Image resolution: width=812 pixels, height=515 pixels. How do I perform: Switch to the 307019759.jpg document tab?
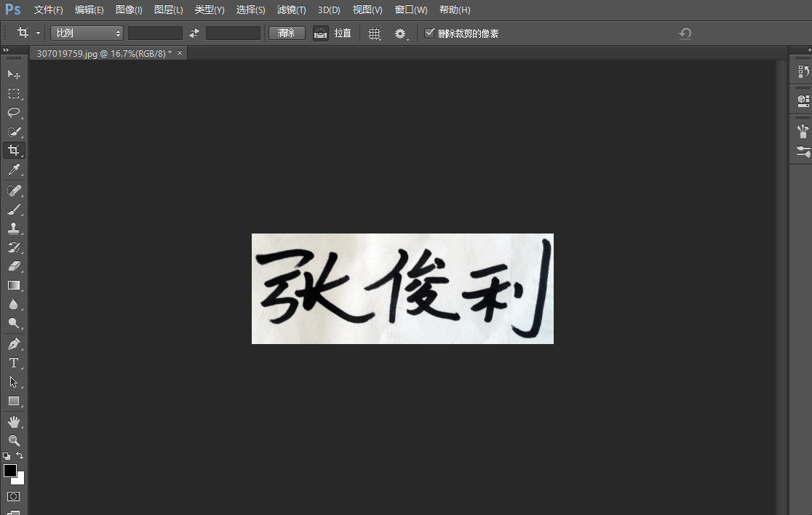(103, 53)
